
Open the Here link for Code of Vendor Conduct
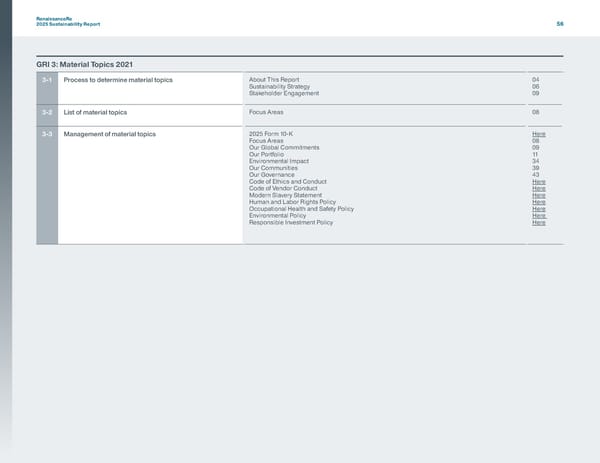point(538,189)
